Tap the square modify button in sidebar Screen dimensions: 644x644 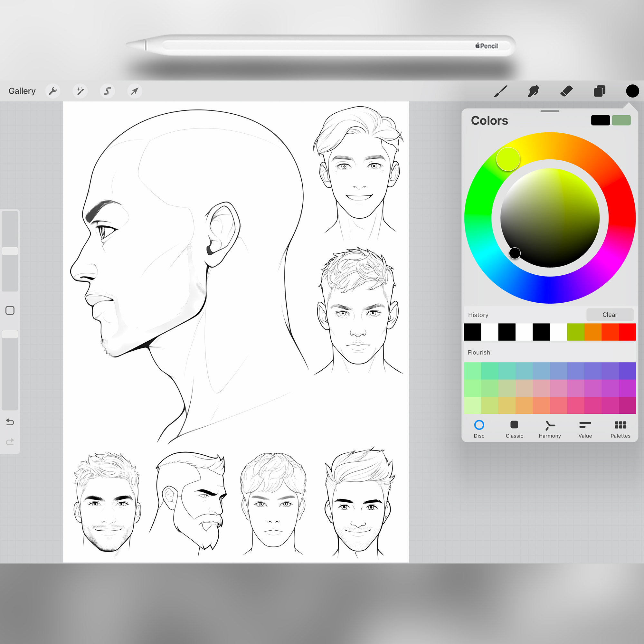point(10,310)
